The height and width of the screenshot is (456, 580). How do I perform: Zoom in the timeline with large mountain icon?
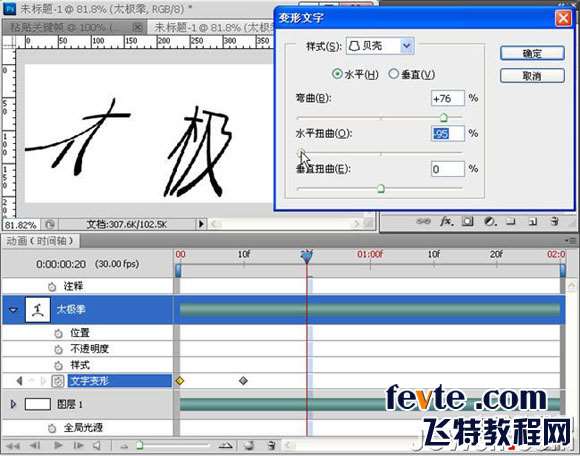(225, 446)
